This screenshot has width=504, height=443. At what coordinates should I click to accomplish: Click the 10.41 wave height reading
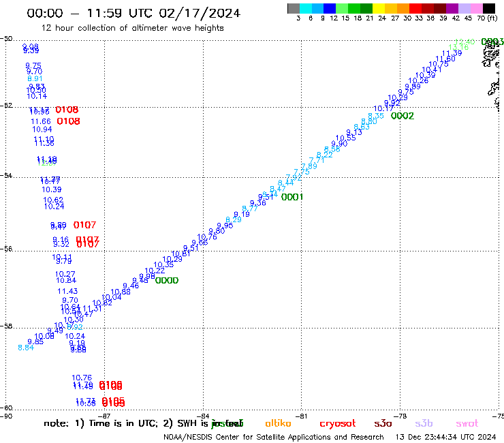click(x=432, y=70)
